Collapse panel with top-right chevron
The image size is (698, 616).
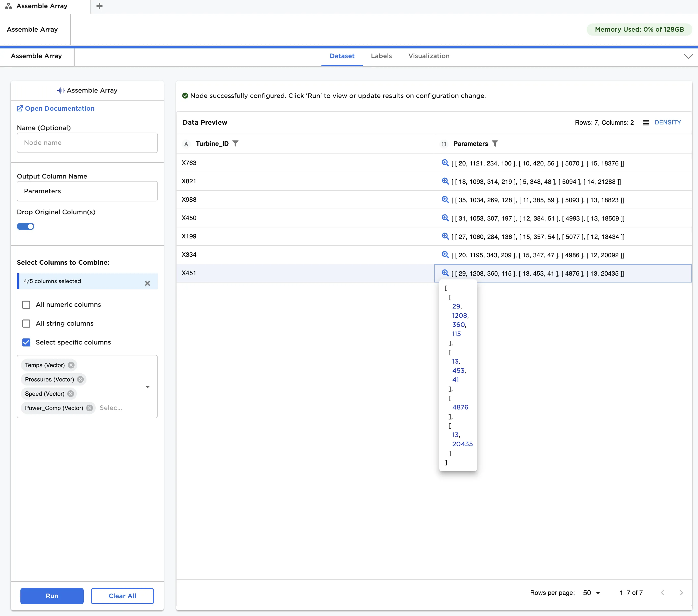tap(688, 56)
